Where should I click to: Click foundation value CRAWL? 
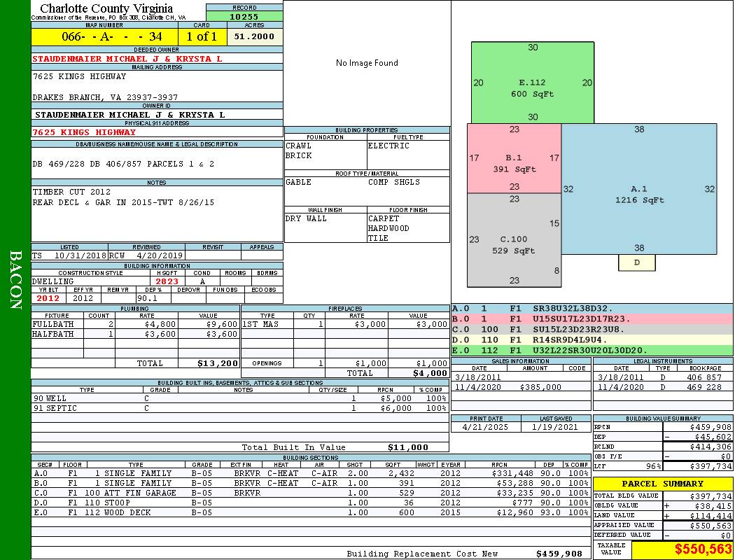[x=299, y=146]
